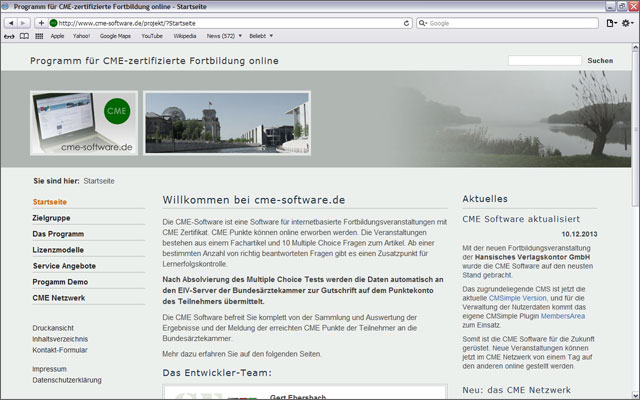Open CME Netzwerk menu item

point(59,298)
